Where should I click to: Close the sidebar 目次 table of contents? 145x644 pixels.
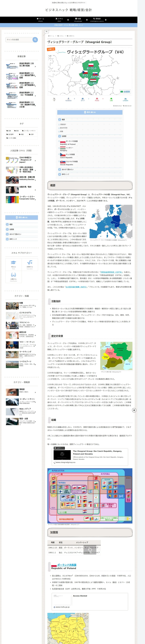tap(22, 217)
